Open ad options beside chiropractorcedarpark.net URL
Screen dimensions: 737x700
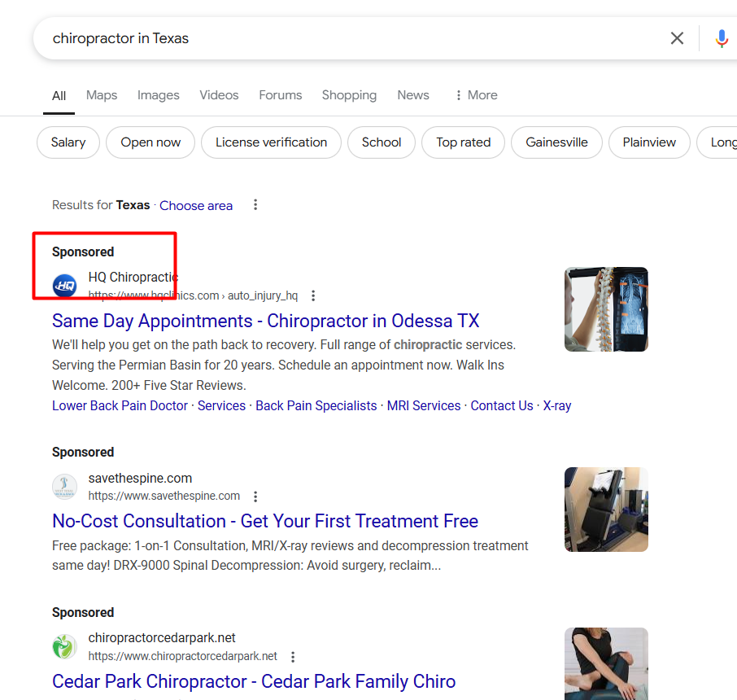pos(293,657)
